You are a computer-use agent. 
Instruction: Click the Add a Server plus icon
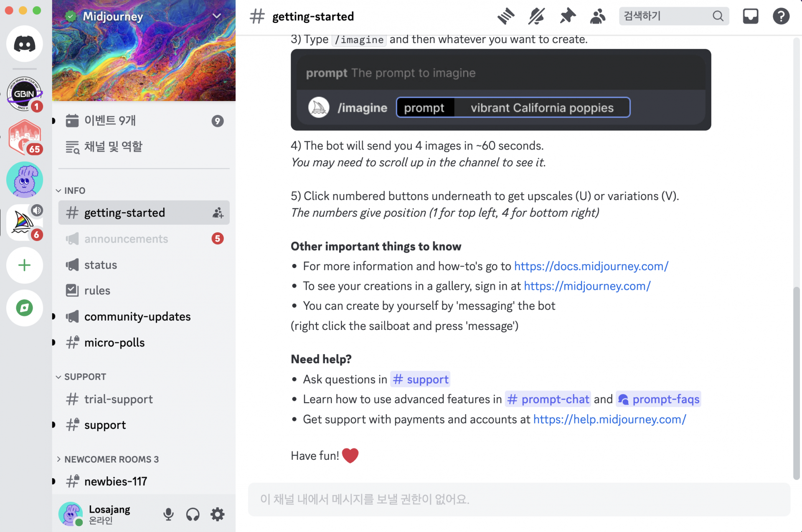click(x=25, y=265)
